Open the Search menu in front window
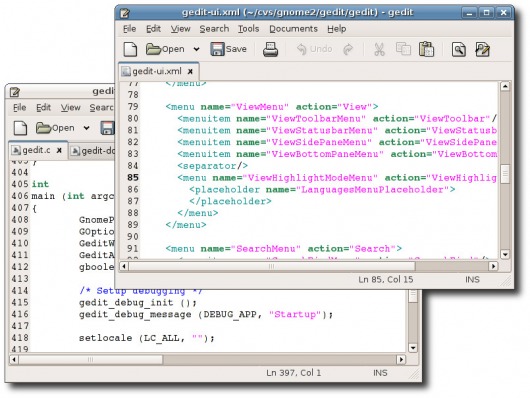The width and height of the screenshot is (530, 398). point(214,29)
